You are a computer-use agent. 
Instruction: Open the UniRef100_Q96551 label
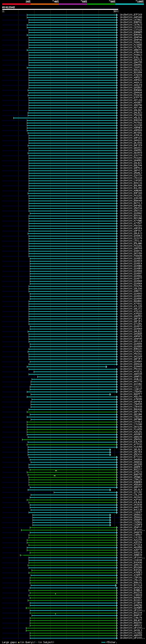click(131, 65)
